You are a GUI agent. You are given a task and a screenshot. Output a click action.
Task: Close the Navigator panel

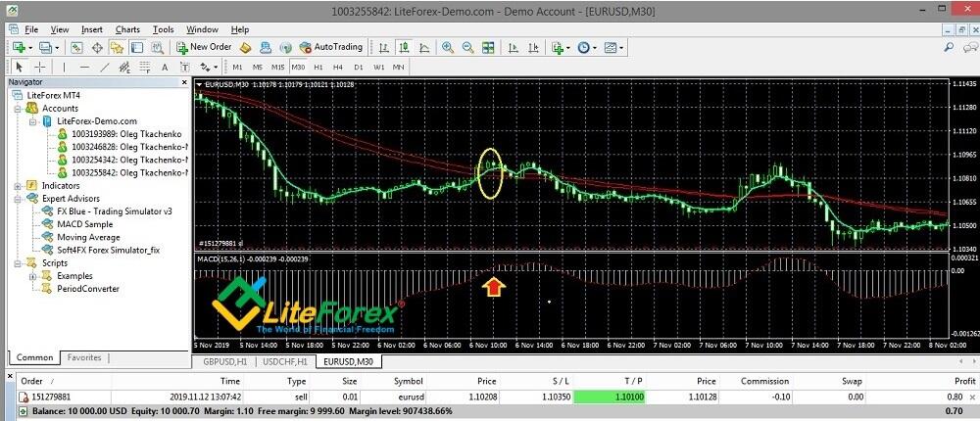click(184, 82)
